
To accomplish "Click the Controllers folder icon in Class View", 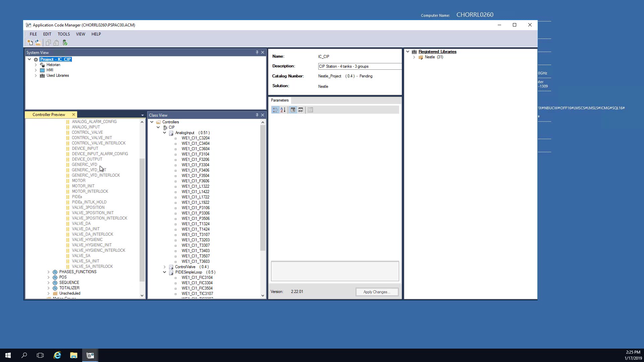I will click(158, 122).
